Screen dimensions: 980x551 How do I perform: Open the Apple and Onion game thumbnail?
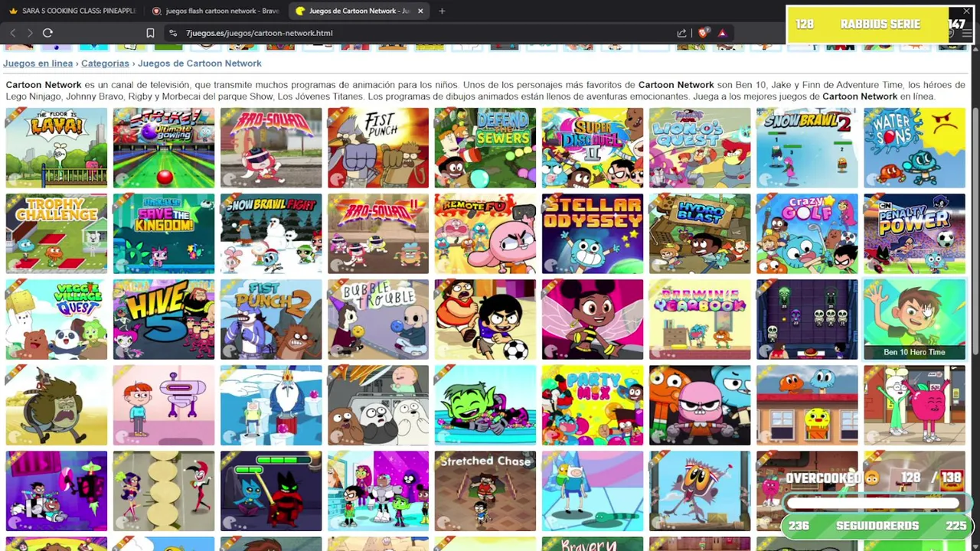[x=914, y=405]
